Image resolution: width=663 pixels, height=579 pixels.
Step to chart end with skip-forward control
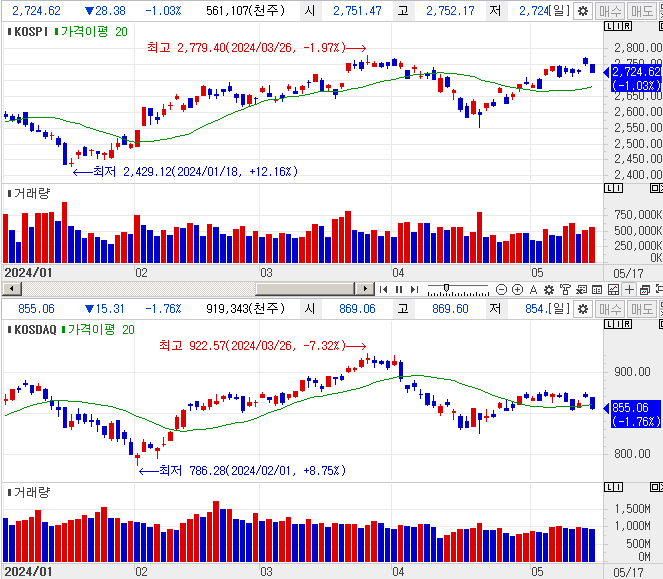coord(414,290)
